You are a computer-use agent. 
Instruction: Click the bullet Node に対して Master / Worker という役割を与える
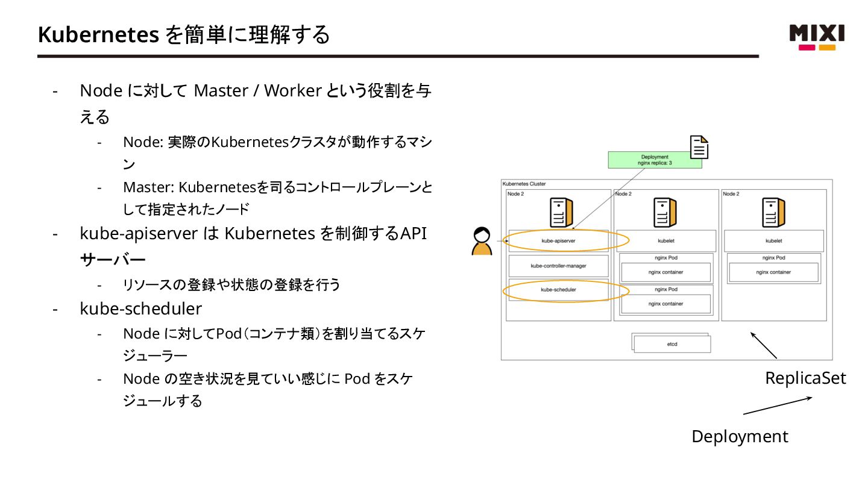pos(256,103)
